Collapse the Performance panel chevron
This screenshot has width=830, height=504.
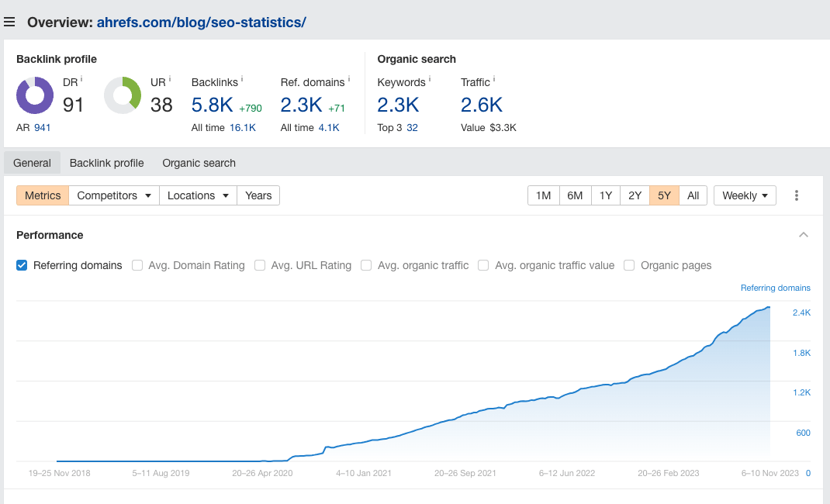[x=804, y=234]
